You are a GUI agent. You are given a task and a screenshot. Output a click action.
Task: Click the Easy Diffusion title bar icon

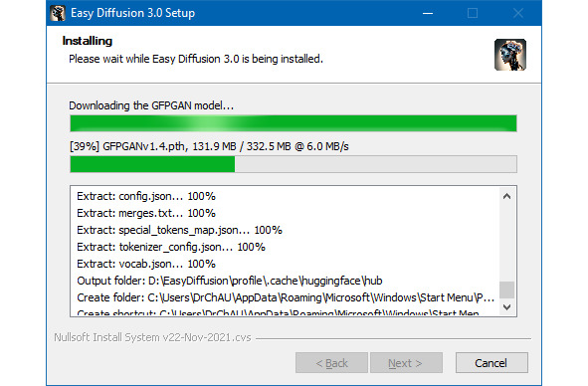[58, 13]
